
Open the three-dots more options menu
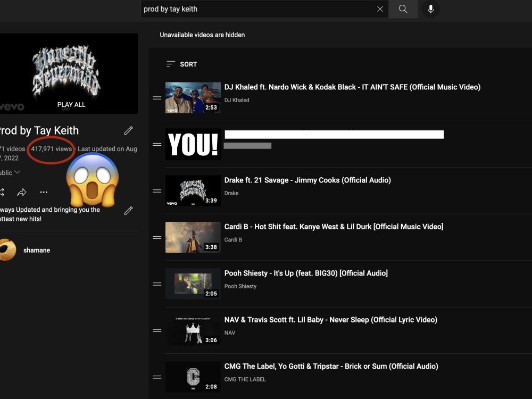click(x=44, y=193)
